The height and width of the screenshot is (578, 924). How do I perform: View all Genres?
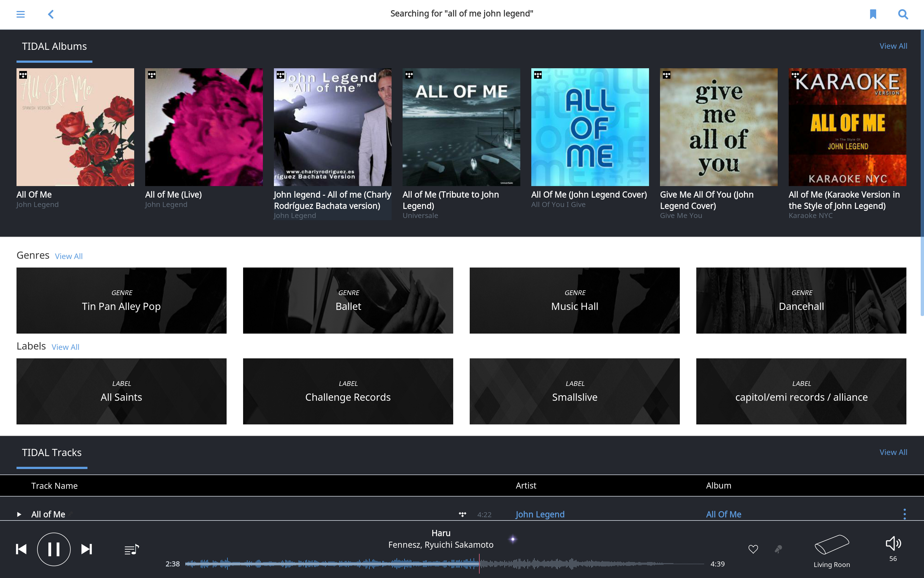[69, 256]
